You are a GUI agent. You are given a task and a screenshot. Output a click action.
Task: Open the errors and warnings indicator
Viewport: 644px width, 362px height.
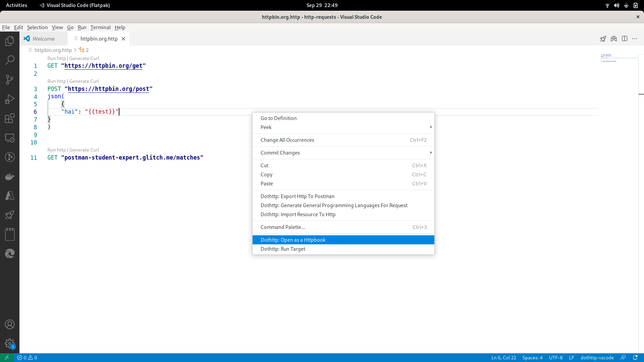tap(27, 358)
